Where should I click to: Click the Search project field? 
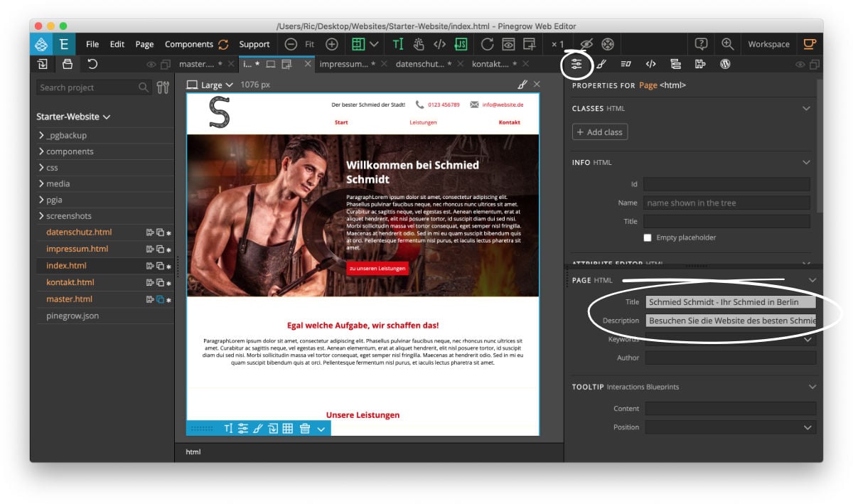tap(94, 87)
